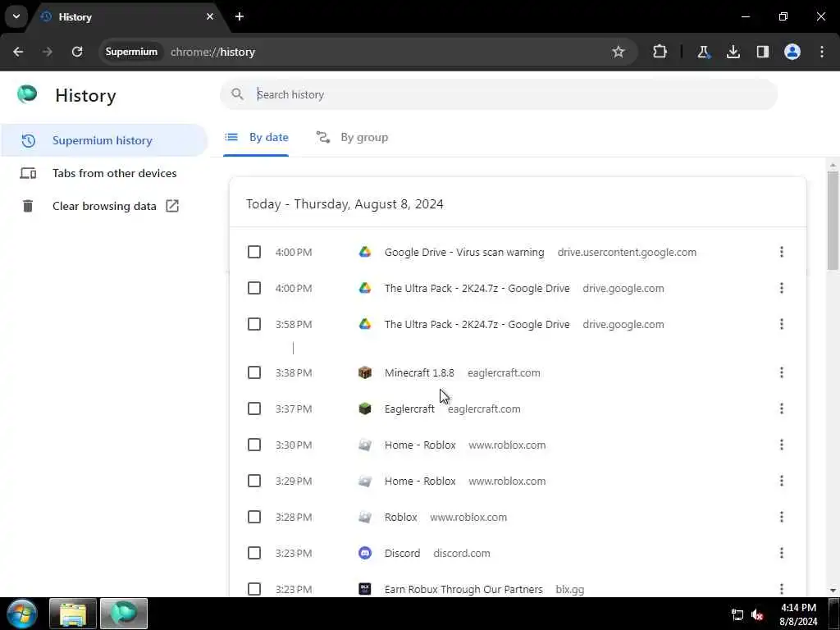Open File Explorer from the taskbar
The width and height of the screenshot is (840, 630).
(x=73, y=614)
